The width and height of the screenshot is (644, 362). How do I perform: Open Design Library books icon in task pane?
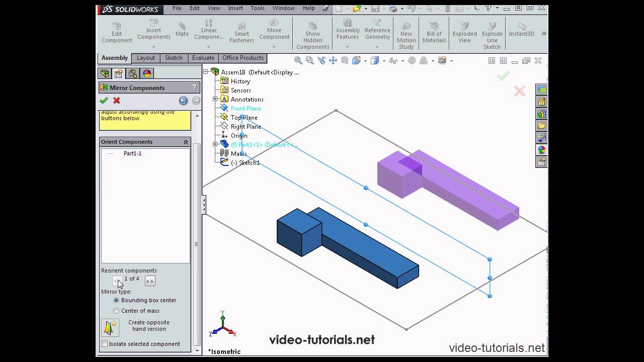(541, 114)
